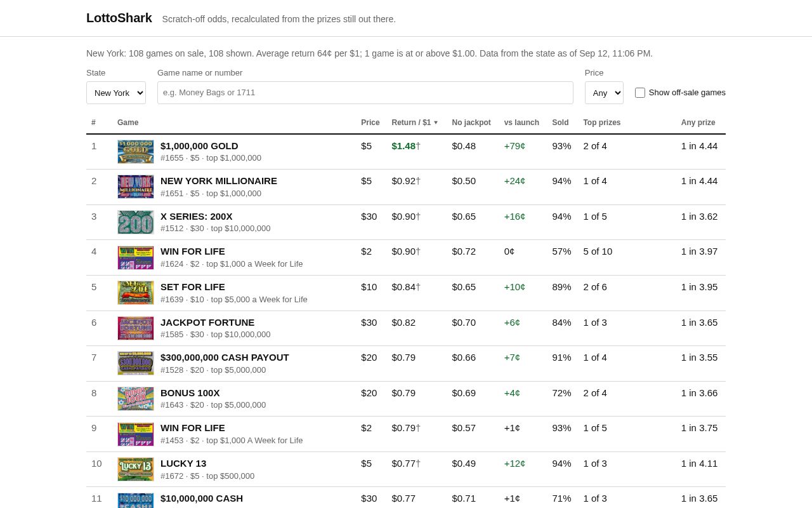Viewport: 812px width, 508px height.
Task: Open the Price filter dropdown
Action: [604, 93]
